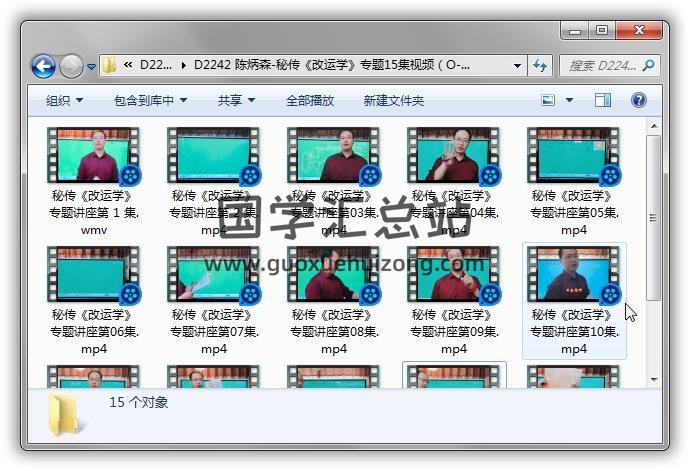Click the D22... breadcrumb segment
The height and width of the screenshot is (471, 690).
coord(156,65)
